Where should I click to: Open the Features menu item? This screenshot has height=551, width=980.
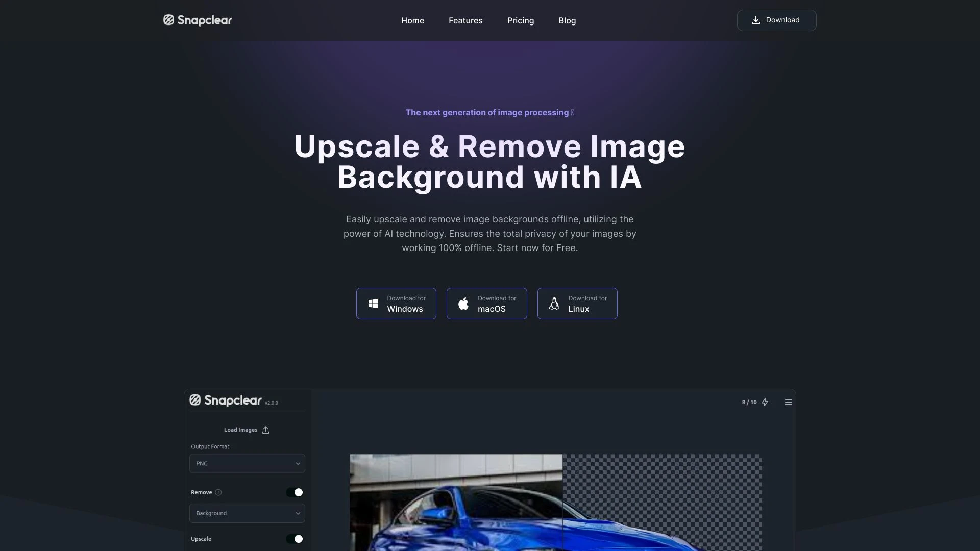[465, 21]
